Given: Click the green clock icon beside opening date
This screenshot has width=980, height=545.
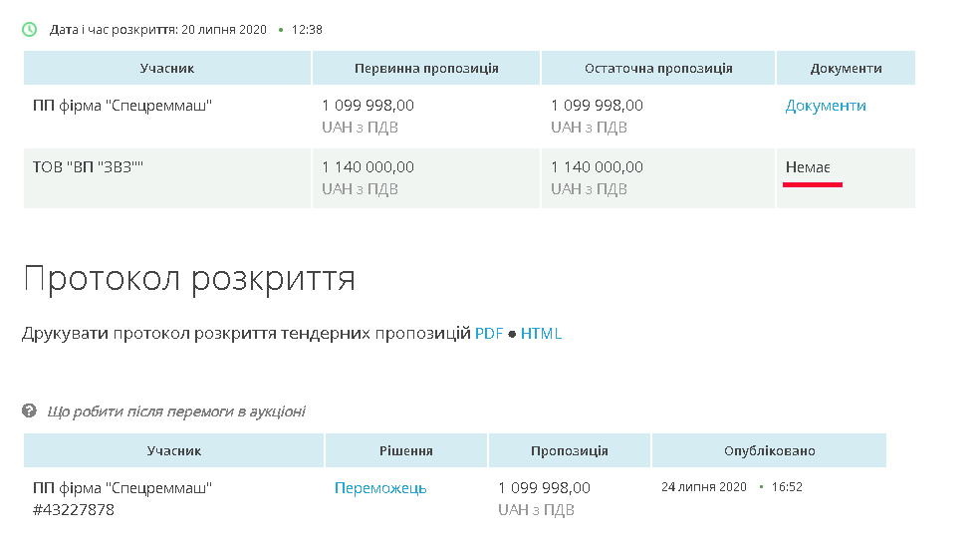Looking at the screenshot, I should (30, 29).
